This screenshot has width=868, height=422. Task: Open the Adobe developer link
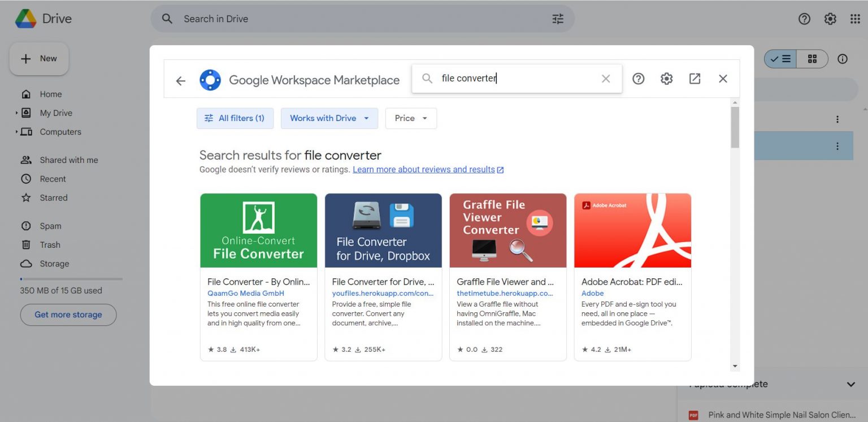pos(593,293)
